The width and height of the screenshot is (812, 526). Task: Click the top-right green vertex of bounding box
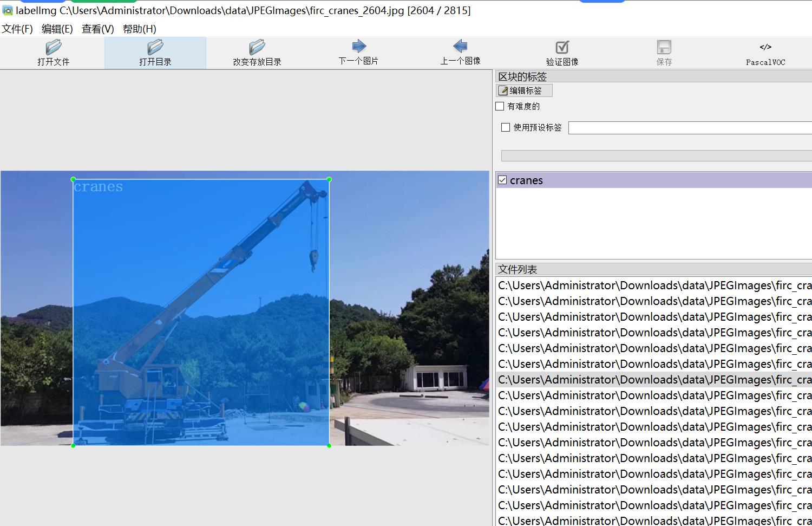(329, 179)
